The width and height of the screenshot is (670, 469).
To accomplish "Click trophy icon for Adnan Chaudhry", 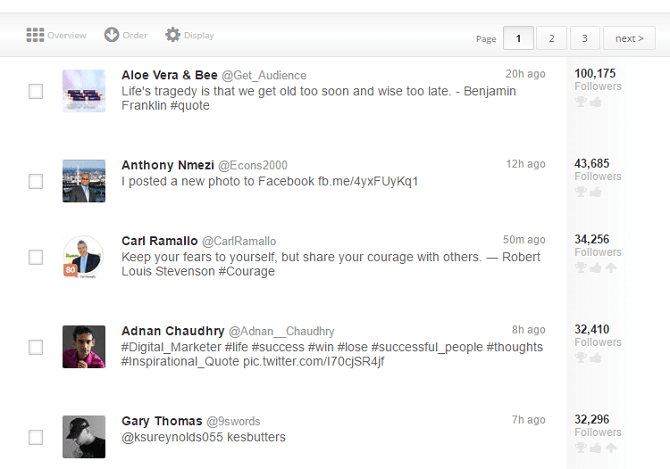I will 580,358.
